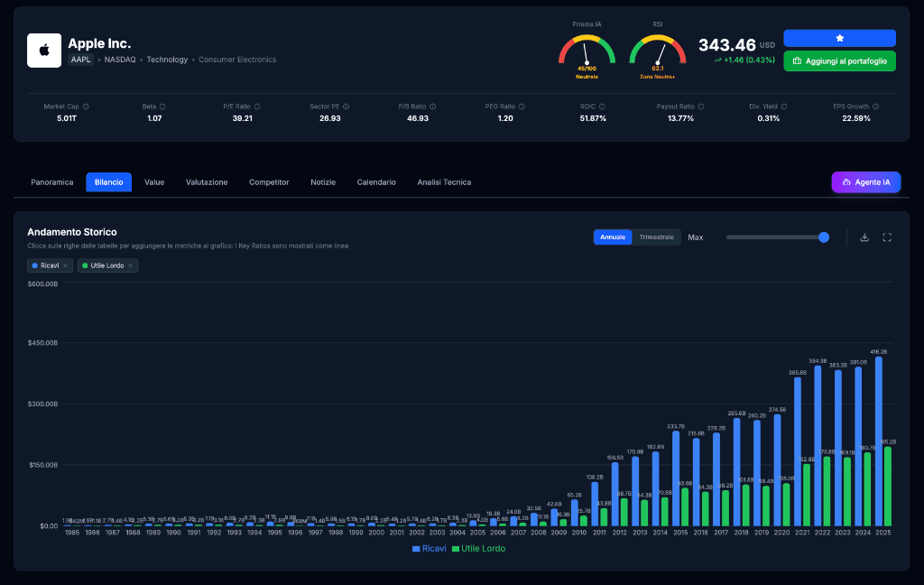Click the 2025 Ricavi bar 416.2B
This screenshot has width=924, height=585.
[x=879, y=441]
